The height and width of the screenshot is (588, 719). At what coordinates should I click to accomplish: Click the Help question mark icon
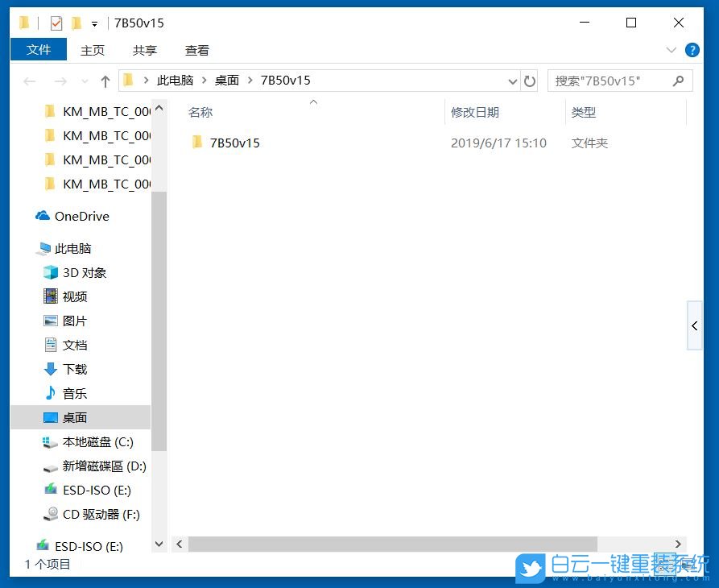pyautogui.click(x=692, y=50)
